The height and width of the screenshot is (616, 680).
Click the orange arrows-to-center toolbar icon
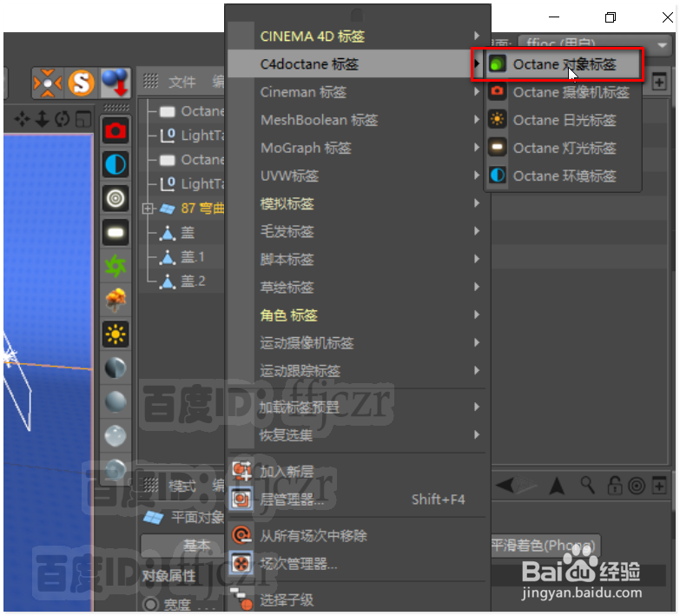tap(48, 83)
